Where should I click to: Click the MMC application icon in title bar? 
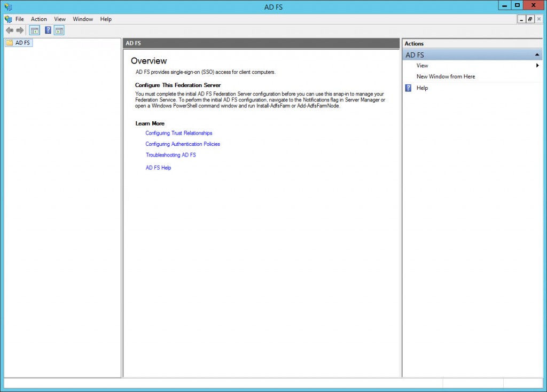(7, 6)
